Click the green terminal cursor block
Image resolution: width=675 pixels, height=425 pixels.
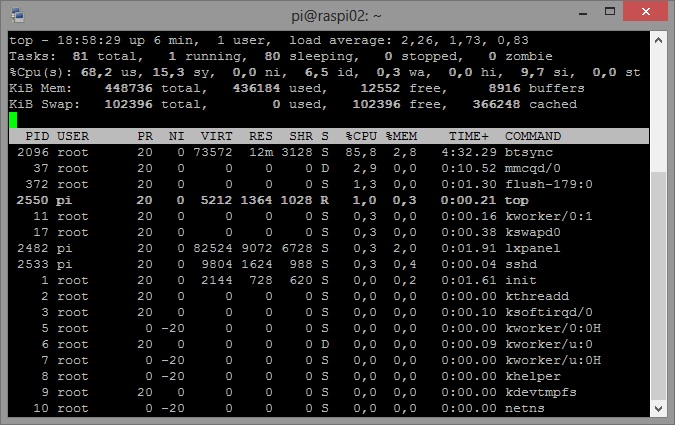coord(13,120)
